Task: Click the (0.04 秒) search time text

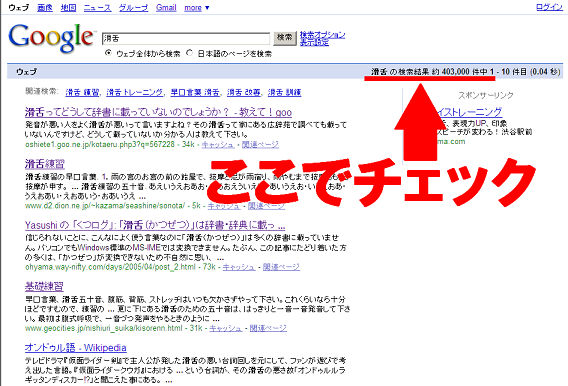Action: (545, 72)
